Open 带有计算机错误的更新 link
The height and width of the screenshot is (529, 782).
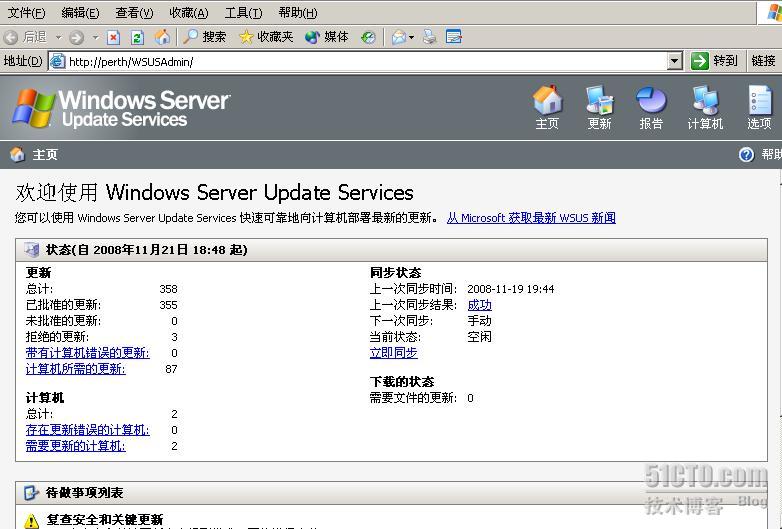[x=87, y=353]
